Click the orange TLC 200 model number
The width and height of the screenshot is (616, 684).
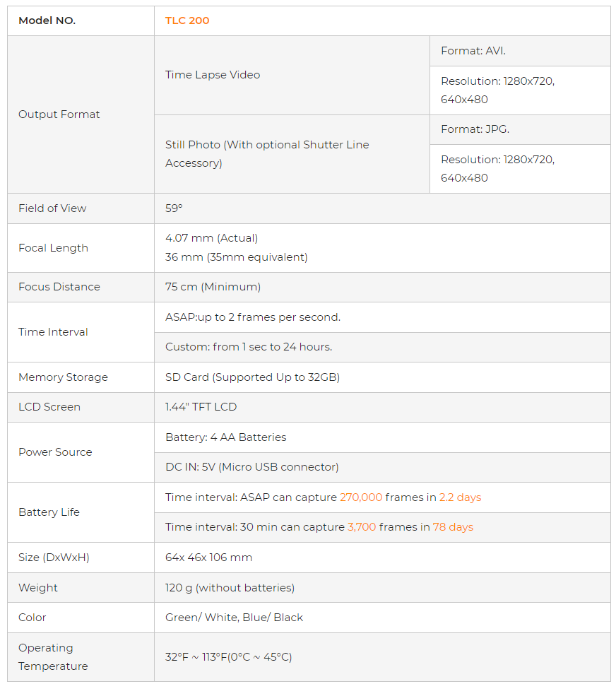coord(187,20)
